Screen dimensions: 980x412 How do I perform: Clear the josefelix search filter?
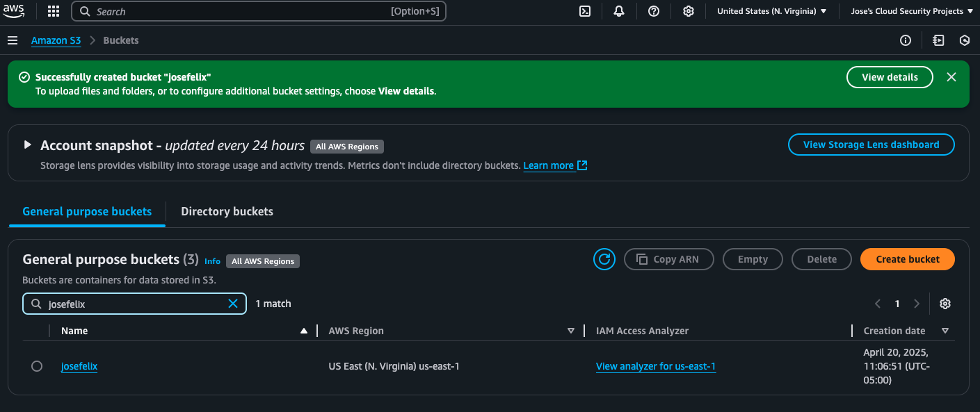(233, 304)
